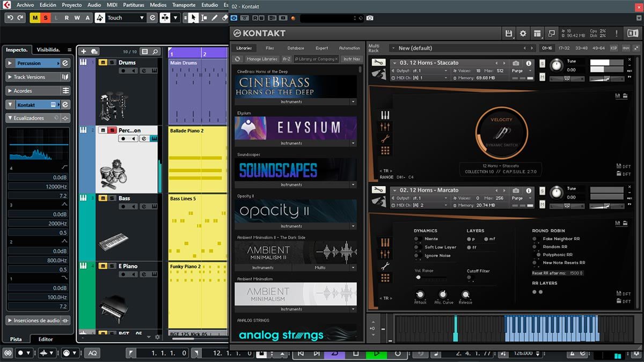This screenshot has width=644, height=362.
Task: Click KSP button in multi rack
Action: [614, 48]
